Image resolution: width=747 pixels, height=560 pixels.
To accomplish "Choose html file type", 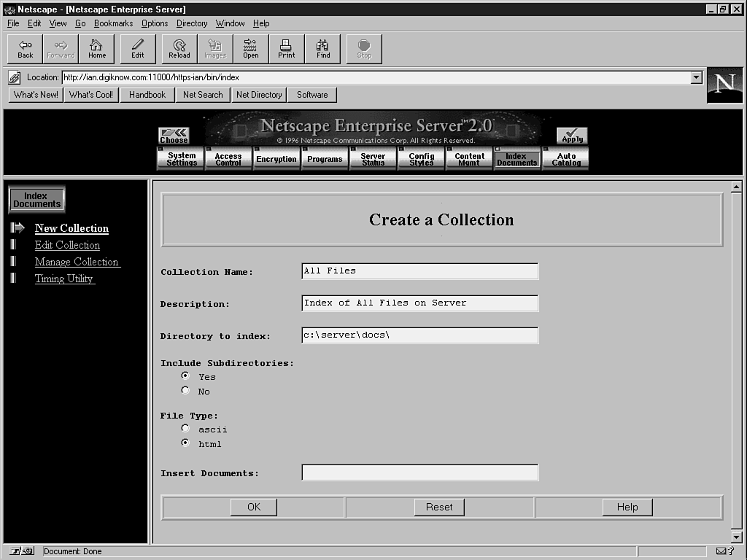I will point(185,443).
